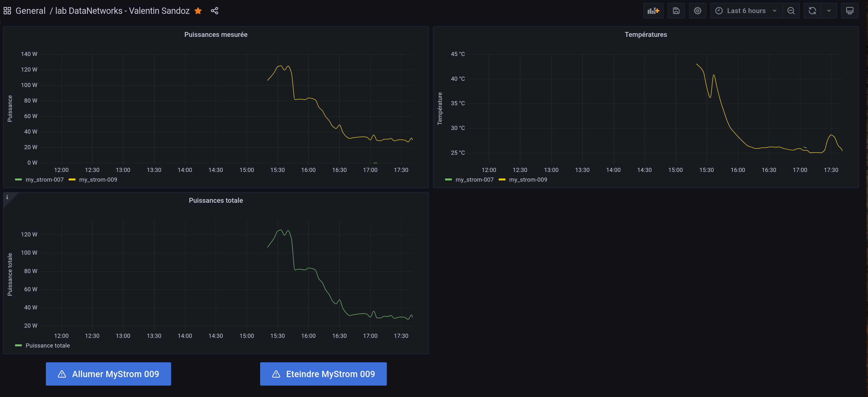Image resolution: width=868 pixels, height=397 pixels.
Task: Toggle my_strom-009 series in the Températures legend
Action: pyautogui.click(x=528, y=180)
